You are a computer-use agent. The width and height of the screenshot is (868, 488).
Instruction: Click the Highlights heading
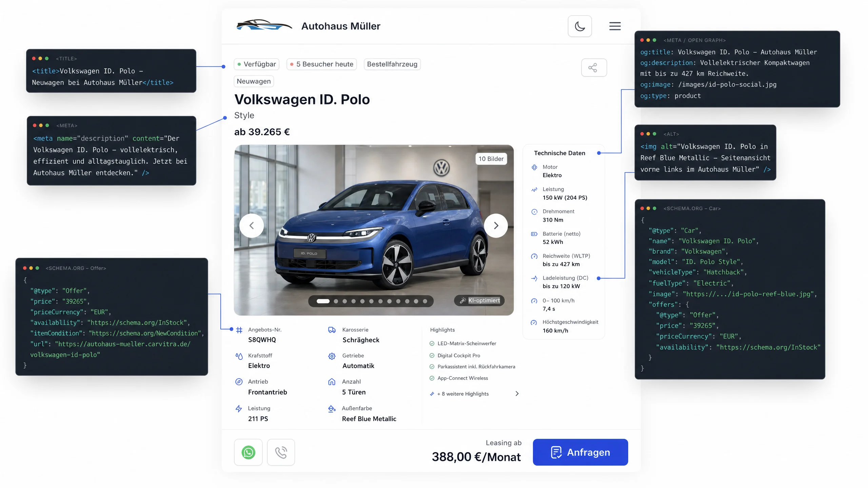(x=442, y=330)
